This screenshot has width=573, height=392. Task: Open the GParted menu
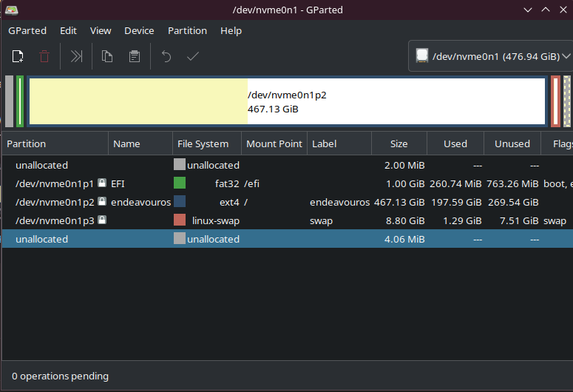[x=27, y=31]
